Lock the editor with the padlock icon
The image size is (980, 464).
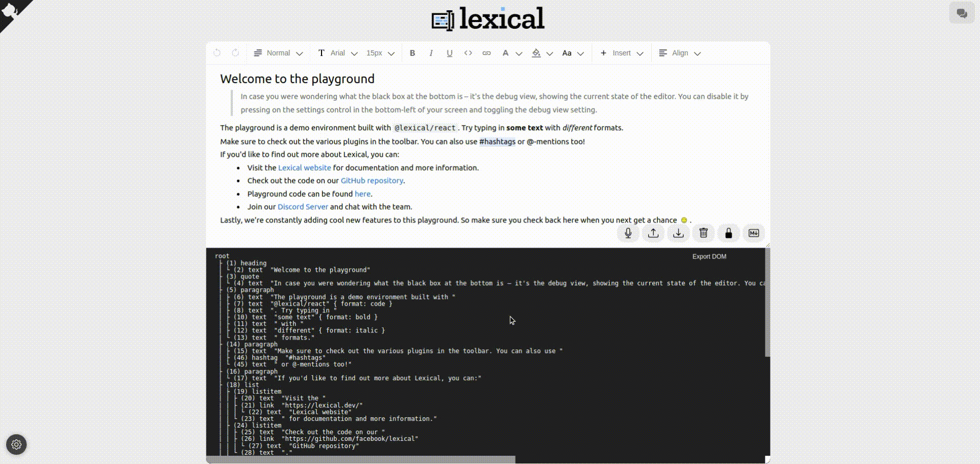[728, 233]
